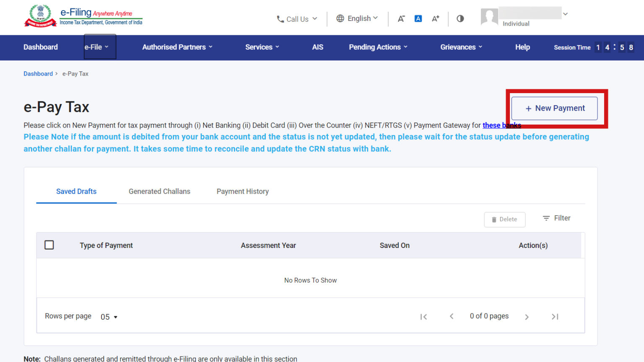Increase font size with the A+ icon
The height and width of the screenshot is (362, 644).
[x=435, y=18]
